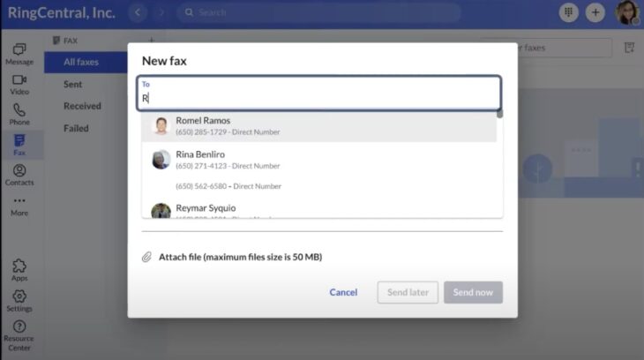Viewport: 644px width, 360px height.
Task: Open the Video section in sidebar
Action: coord(19,84)
